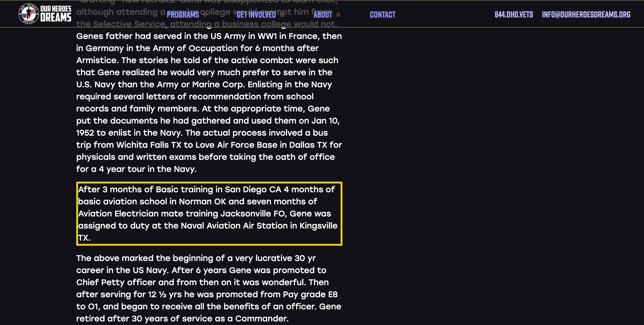Open the ABOUT menu item

(x=323, y=15)
